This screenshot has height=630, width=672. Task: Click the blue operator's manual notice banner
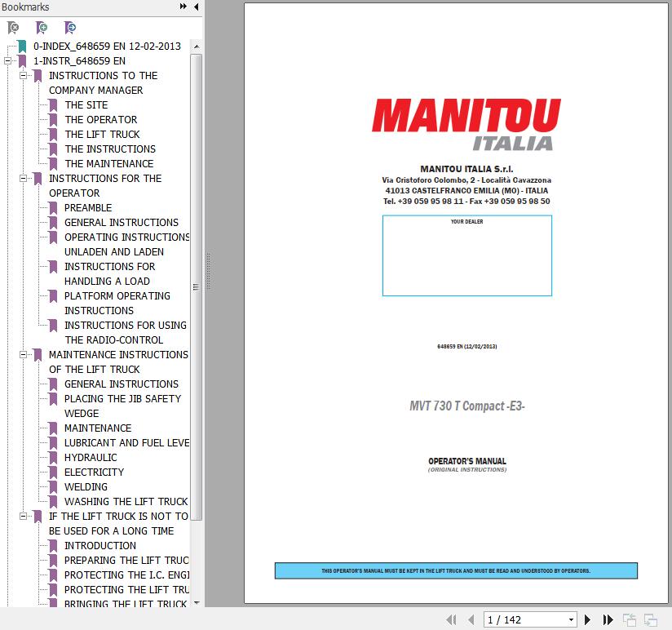pos(456,570)
